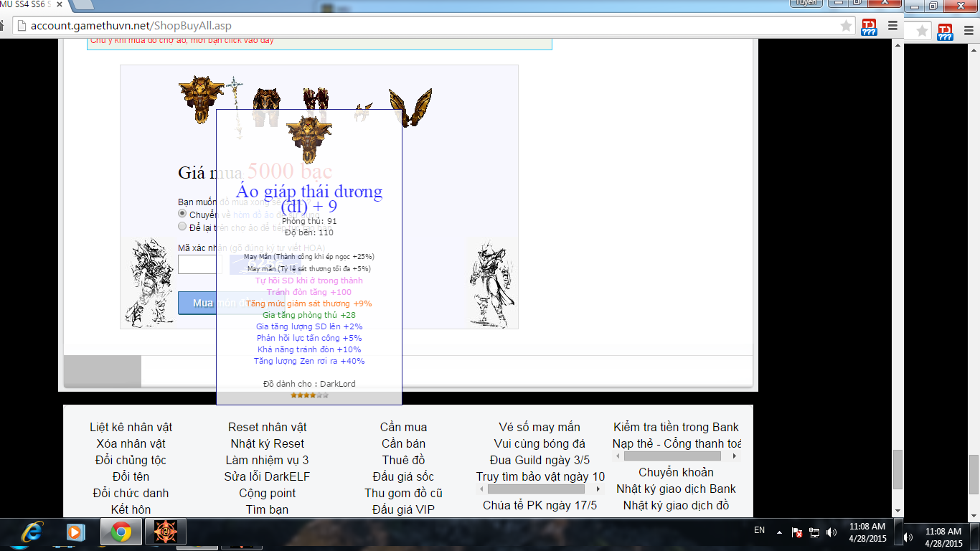Select the scepter weapon item icon
Image resolution: width=980 pixels, height=551 pixels.
[235, 108]
